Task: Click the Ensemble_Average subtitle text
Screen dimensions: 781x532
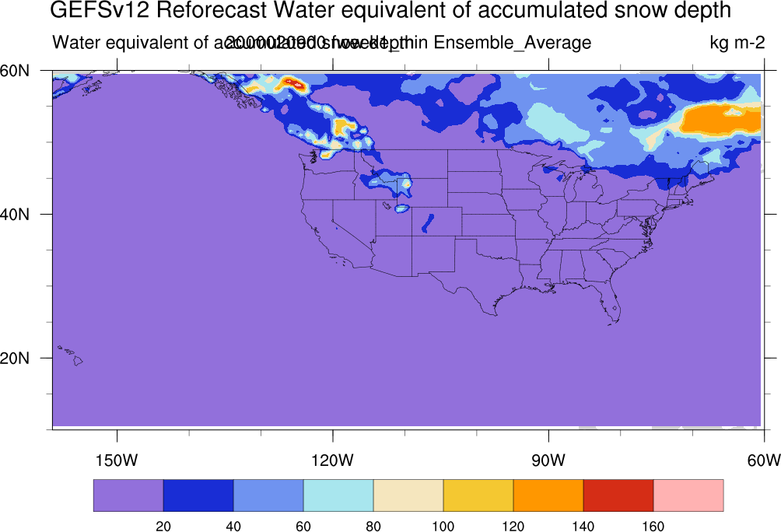Action: (513, 44)
